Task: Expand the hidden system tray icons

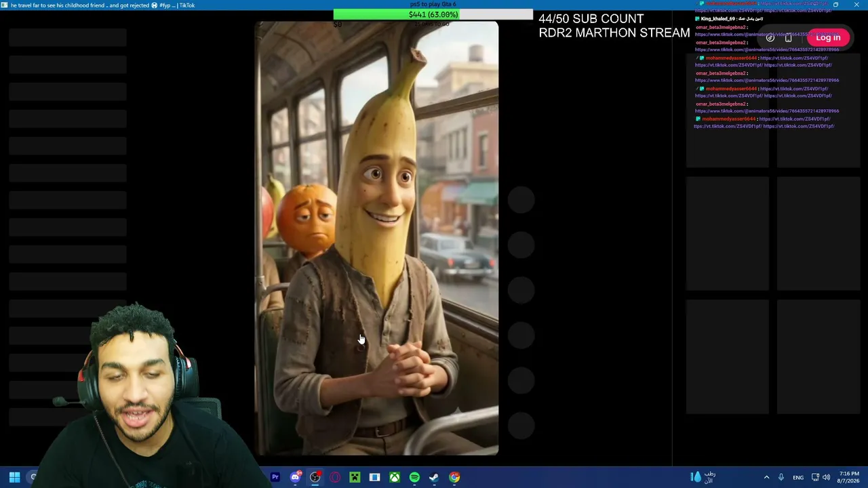Action: [x=766, y=477]
